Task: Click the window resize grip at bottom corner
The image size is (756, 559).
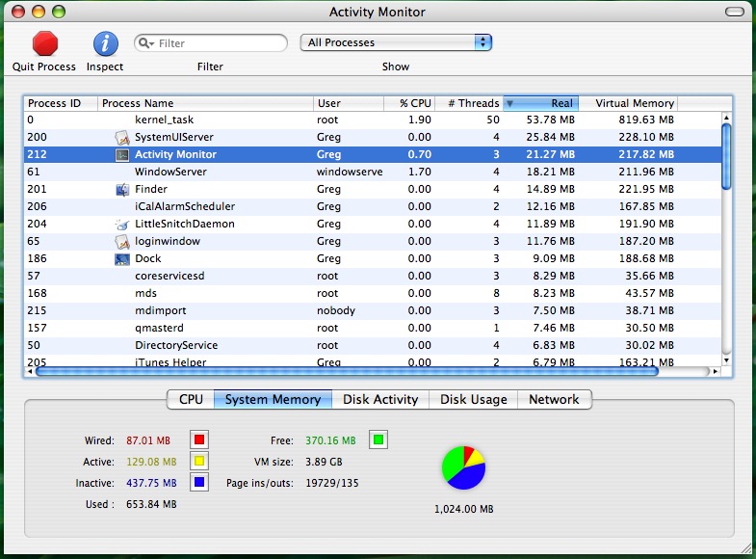Action: point(745,548)
